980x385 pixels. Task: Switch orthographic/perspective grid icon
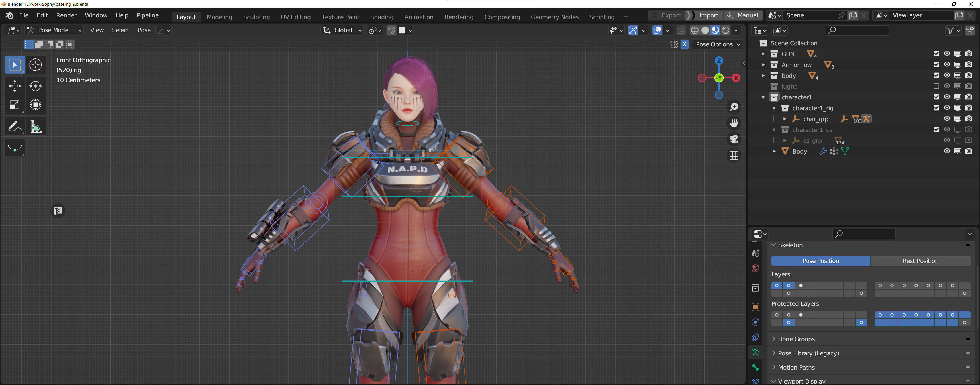pos(734,155)
